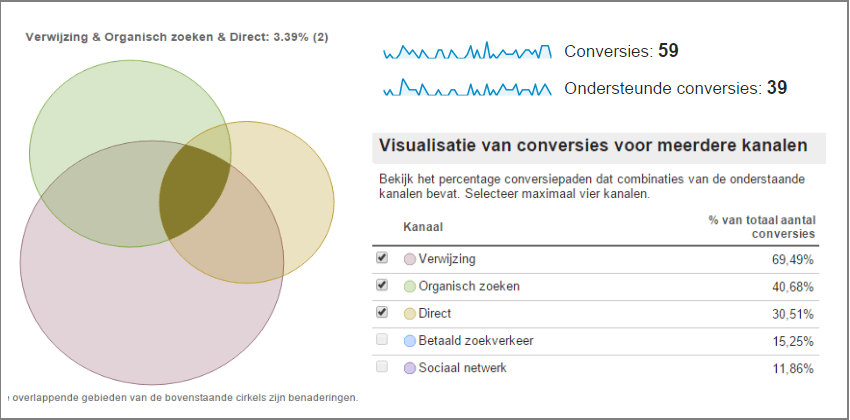The height and width of the screenshot is (420, 850).
Task: Click the Ondersteunde conversies sparkline chart
Action: tap(467, 88)
